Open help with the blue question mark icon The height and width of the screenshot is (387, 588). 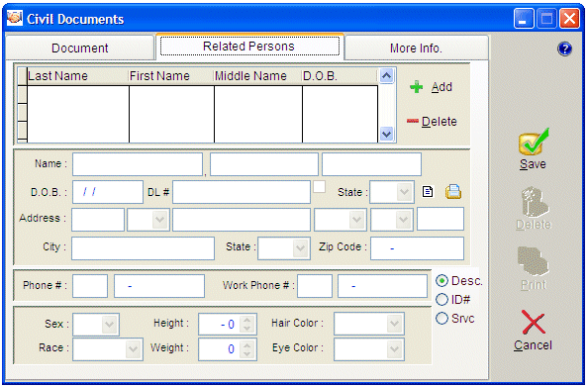(564, 48)
